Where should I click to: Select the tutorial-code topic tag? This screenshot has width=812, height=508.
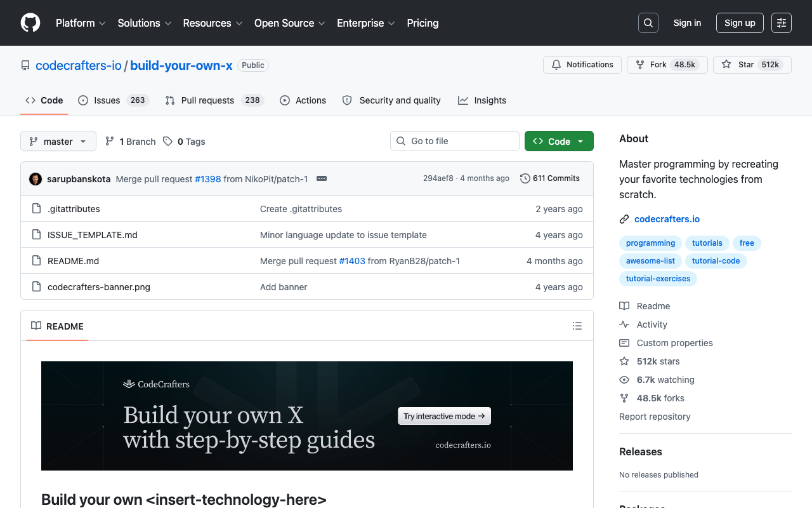[716, 261]
